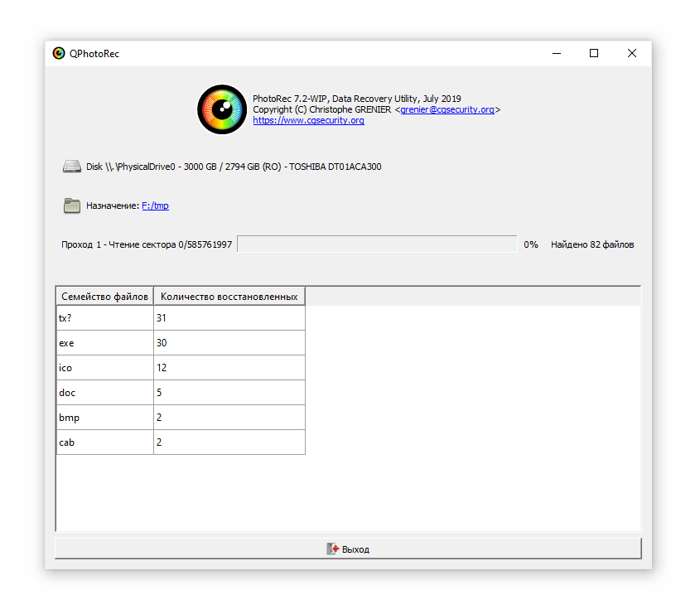The width and height of the screenshot is (700, 614).
Task: Click the recovered count 31 cell
Action: pos(229,318)
